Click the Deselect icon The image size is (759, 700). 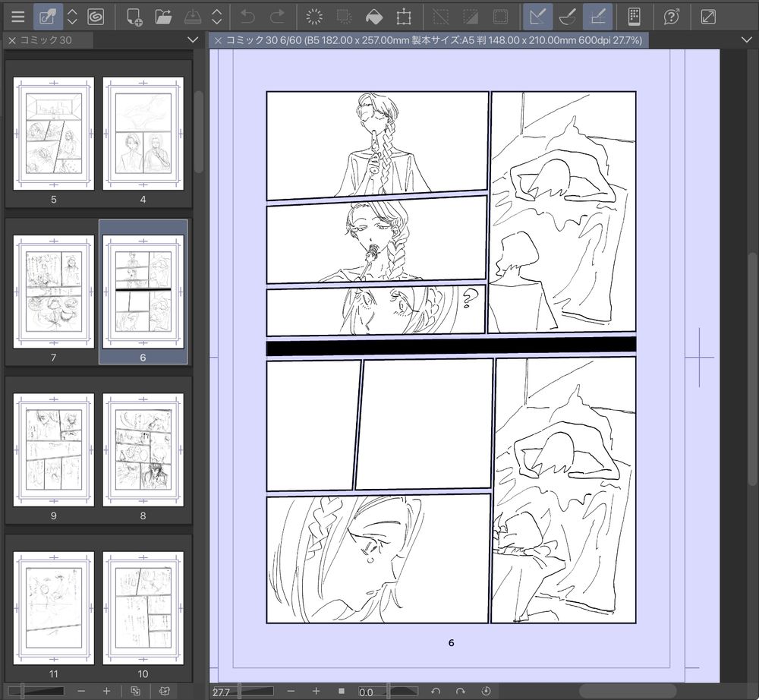pyautogui.click(x=440, y=17)
